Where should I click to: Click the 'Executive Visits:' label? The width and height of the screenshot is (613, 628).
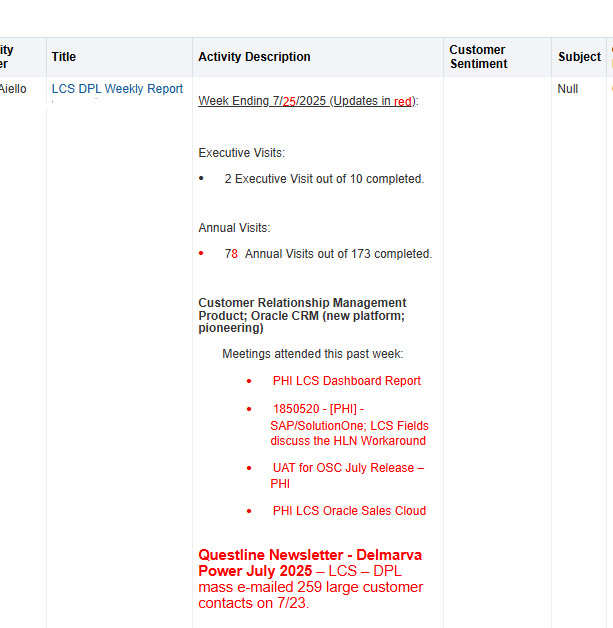tap(241, 153)
